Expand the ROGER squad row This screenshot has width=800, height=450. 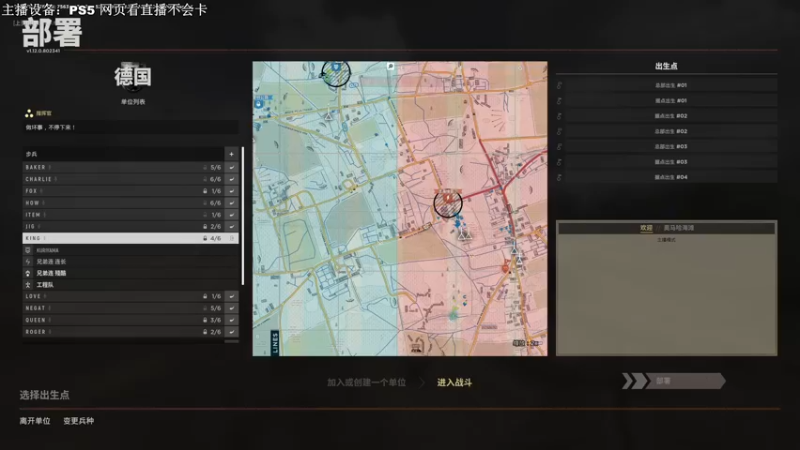click(x=123, y=332)
